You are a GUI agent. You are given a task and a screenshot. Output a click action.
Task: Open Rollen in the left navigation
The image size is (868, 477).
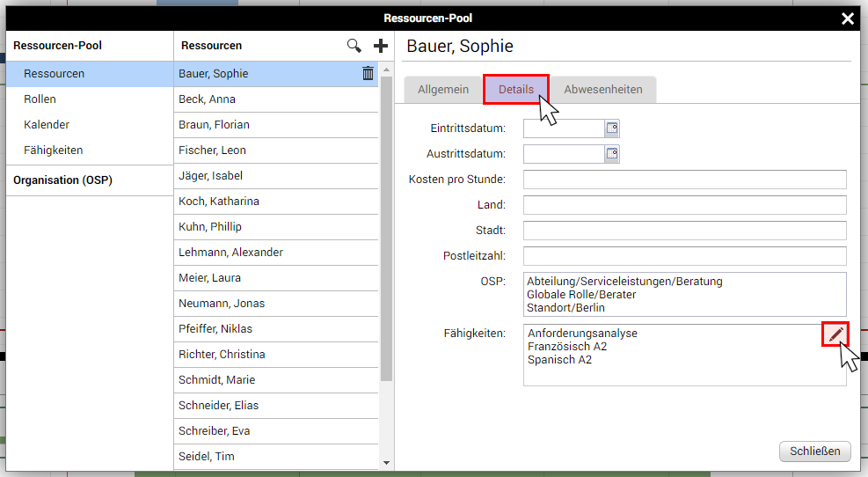[x=40, y=99]
